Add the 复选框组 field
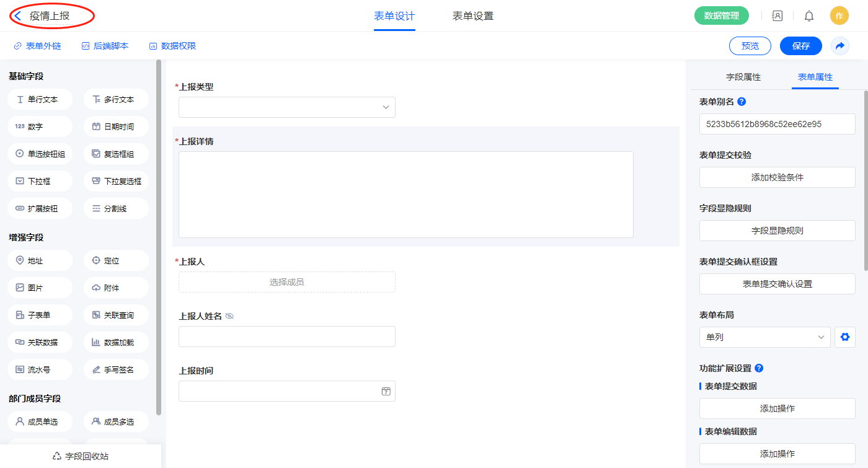 [116, 154]
